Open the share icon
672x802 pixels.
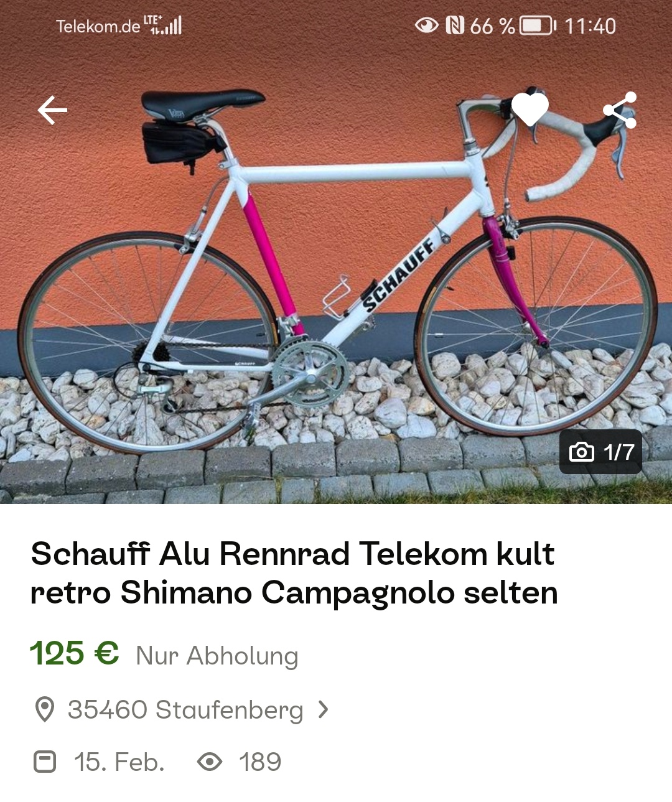[x=620, y=110]
